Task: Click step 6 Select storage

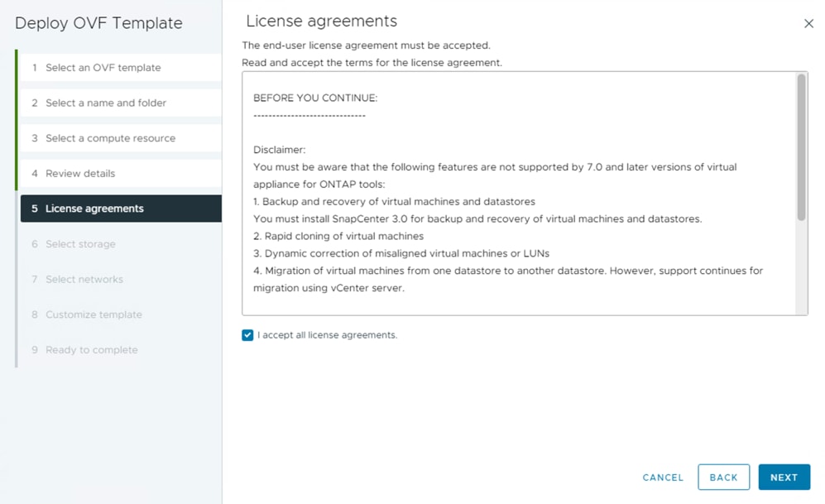Action: tap(80, 244)
